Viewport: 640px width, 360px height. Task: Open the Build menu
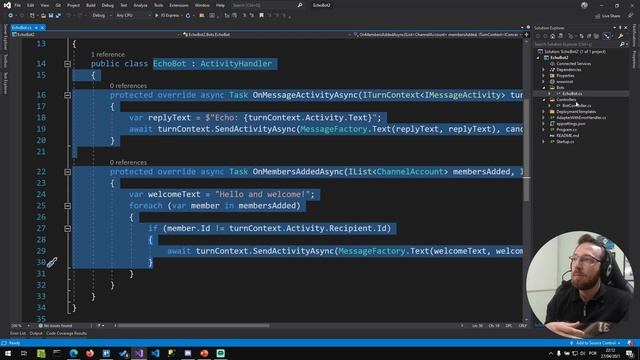(x=91, y=5)
